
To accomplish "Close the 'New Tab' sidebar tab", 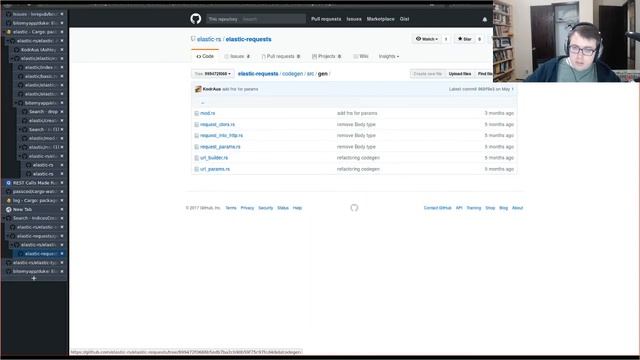I will pyautogui.click(x=62, y=209).
